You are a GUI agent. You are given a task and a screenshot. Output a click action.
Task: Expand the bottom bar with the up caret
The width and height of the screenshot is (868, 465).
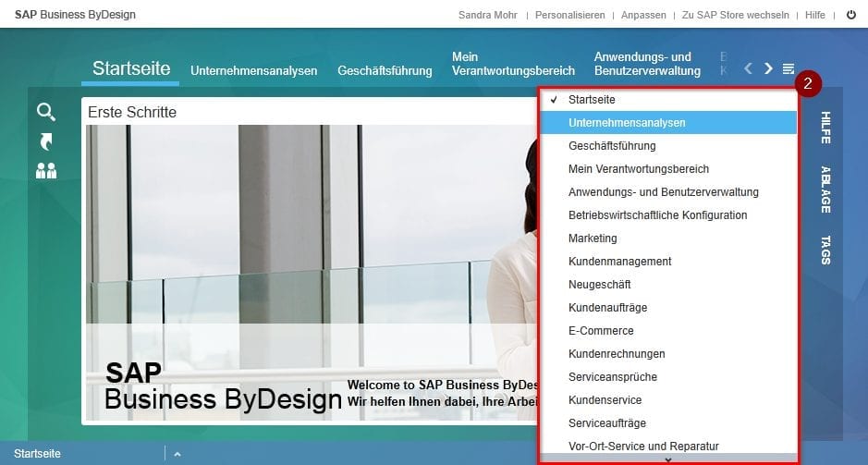click(177, 454)
